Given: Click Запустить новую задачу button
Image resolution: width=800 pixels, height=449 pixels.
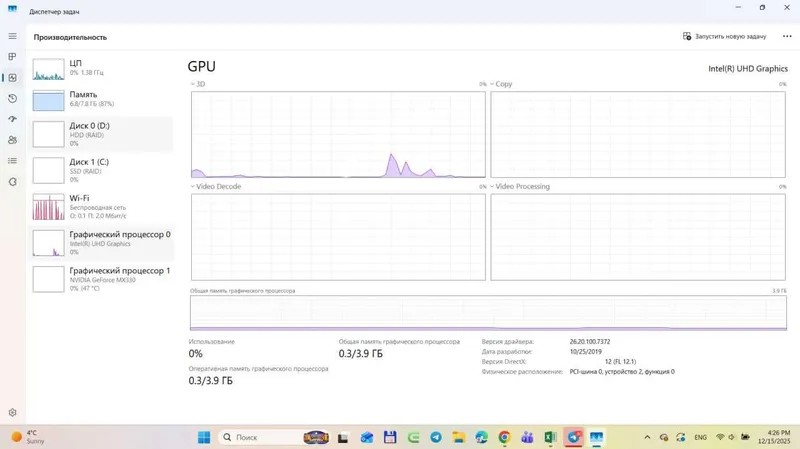Looking at the screenshot, I should [724, 36].
